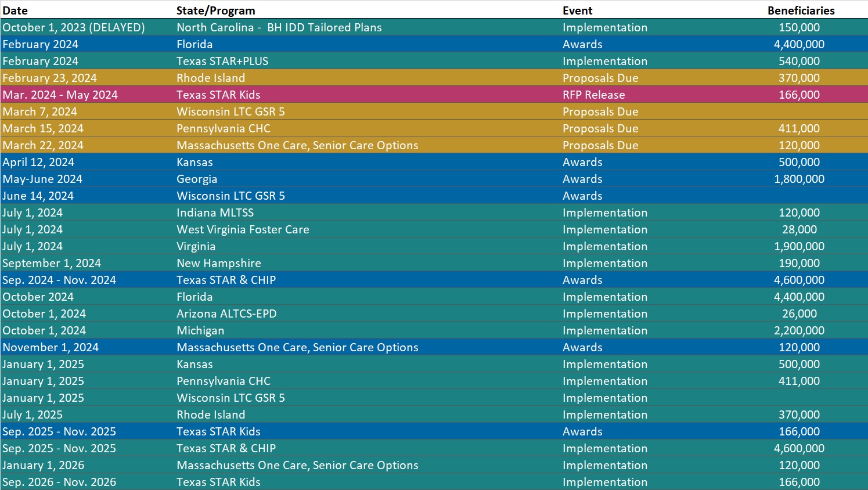Click the North Carolina BH IDD Tailored Plans cell
The height and width of the screenshot is (490, 868).
pyautogui.click(x=279, y=27)
